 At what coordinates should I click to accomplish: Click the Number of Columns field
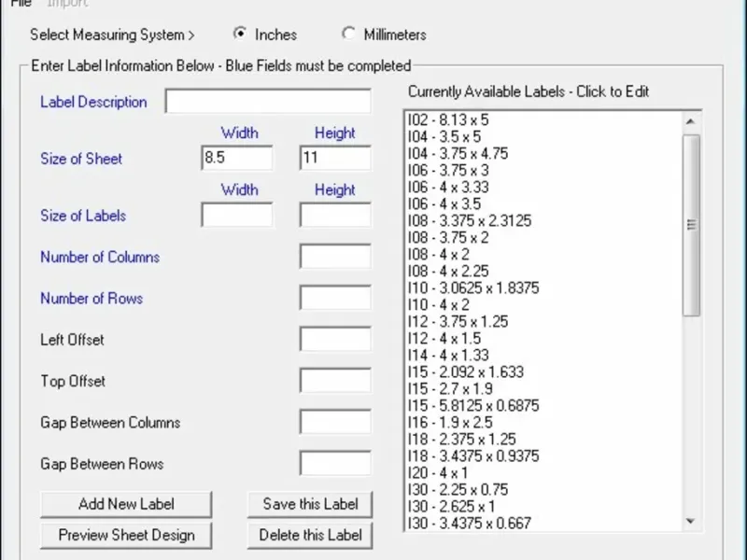point(334,257)
